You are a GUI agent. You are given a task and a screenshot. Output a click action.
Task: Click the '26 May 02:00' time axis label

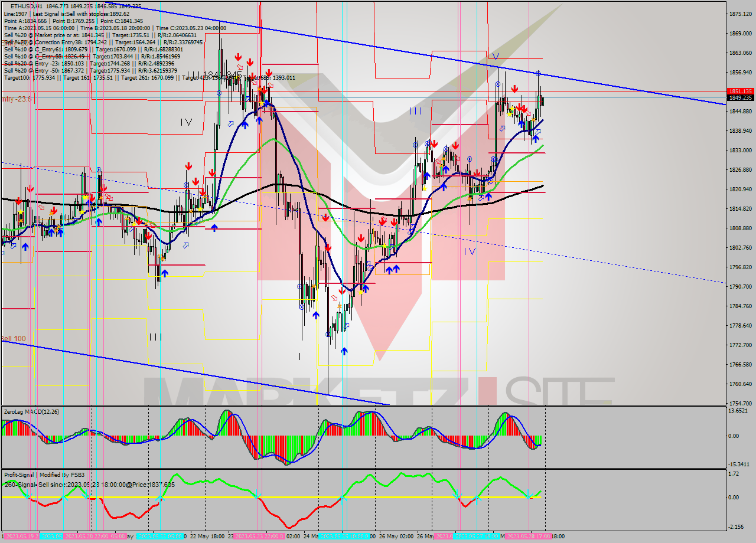click(395, 537)
